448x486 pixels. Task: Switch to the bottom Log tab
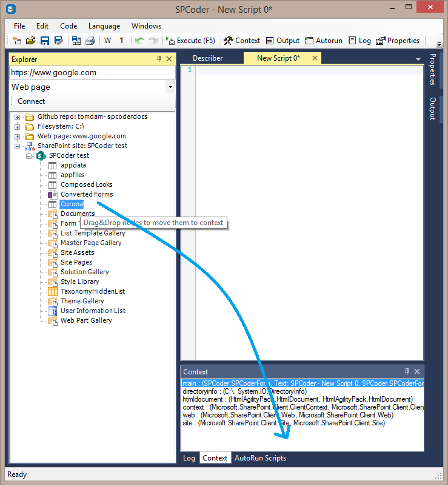click(x=189, y=458)
